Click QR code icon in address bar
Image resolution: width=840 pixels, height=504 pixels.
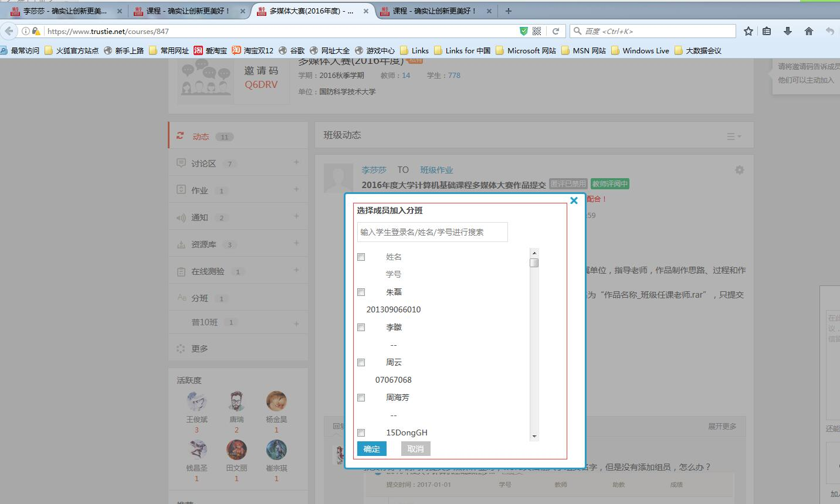point(537,31)
